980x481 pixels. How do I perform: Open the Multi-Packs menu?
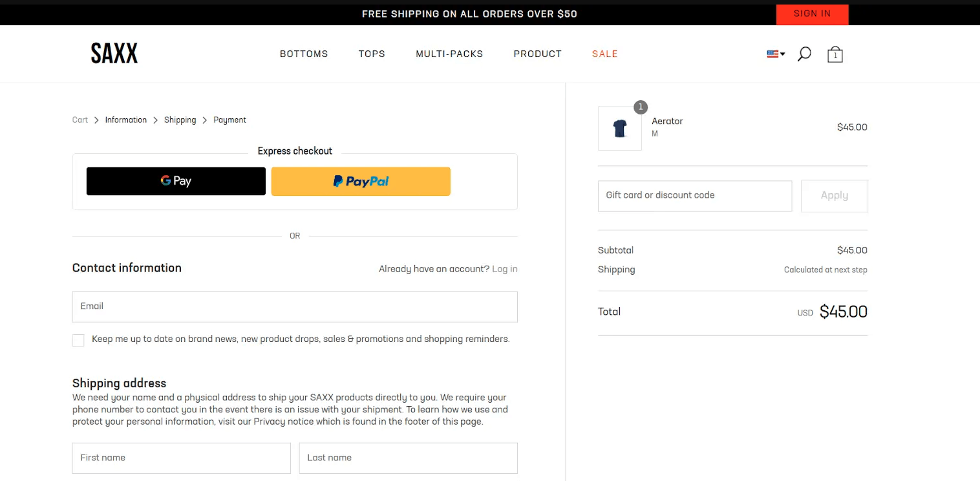pos(449,54)
